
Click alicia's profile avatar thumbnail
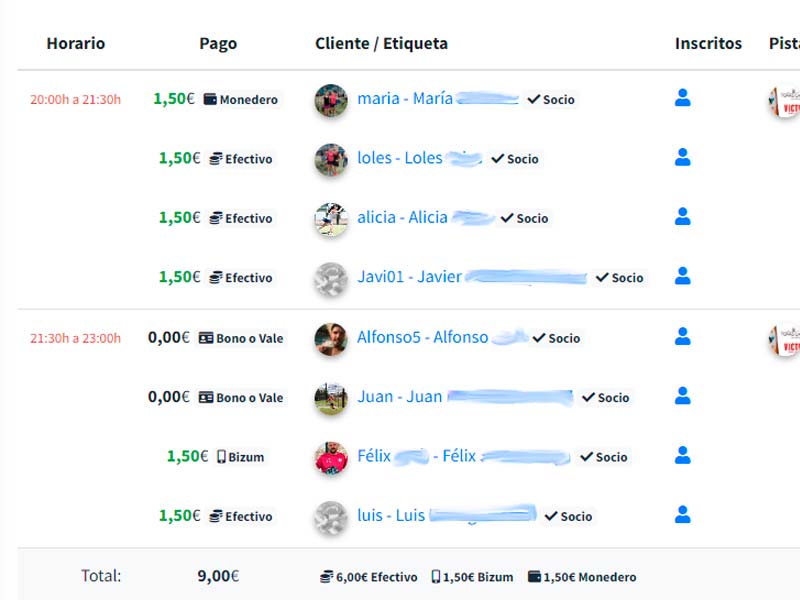click(331, 220)
